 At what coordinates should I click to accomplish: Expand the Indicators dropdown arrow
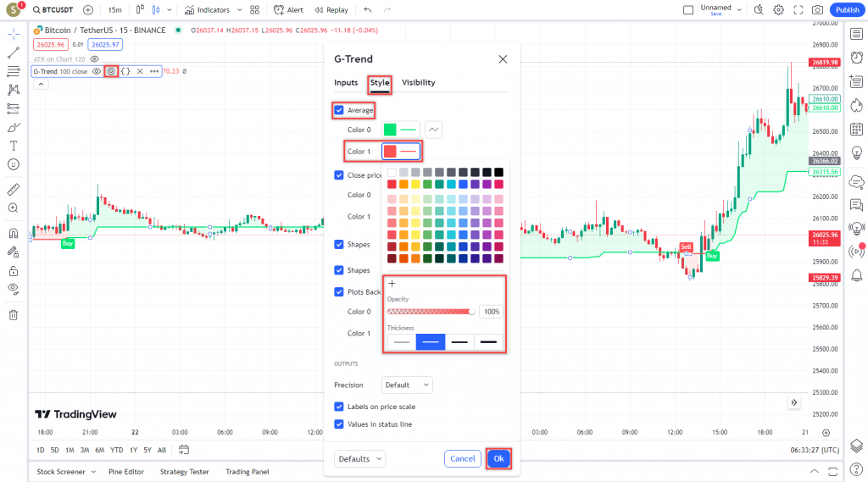(239, 10)
